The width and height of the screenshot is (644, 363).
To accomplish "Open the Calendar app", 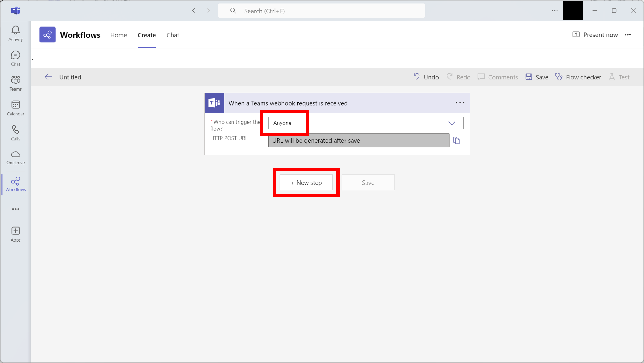I will [x=16, y=108].
